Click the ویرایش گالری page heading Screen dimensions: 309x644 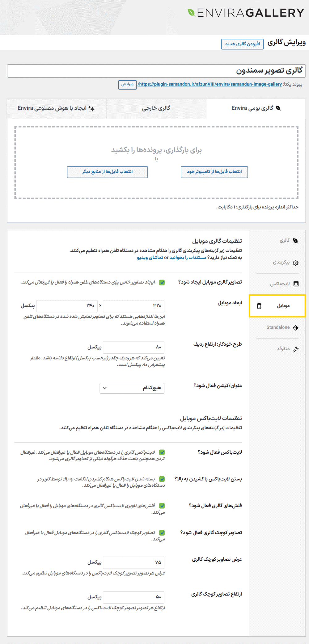(286, 43)
